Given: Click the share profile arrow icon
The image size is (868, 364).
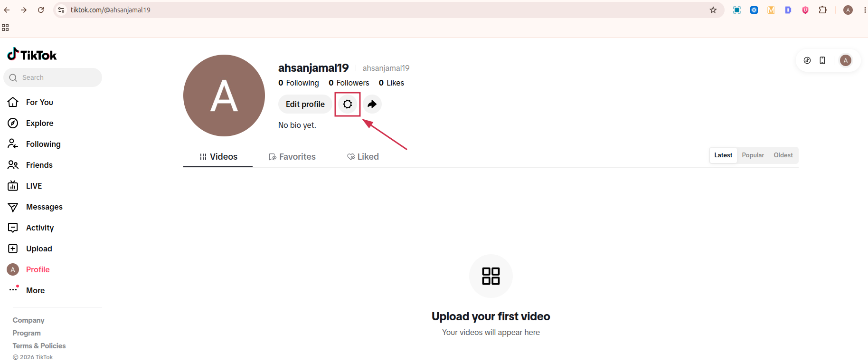Looking at the screenshot, I should click(372, 104).
